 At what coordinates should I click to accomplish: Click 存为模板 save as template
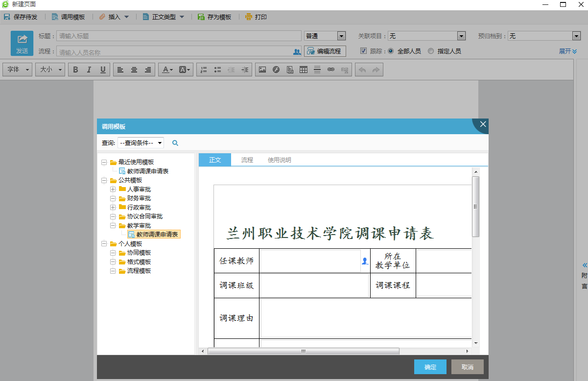tap(214, 17)
